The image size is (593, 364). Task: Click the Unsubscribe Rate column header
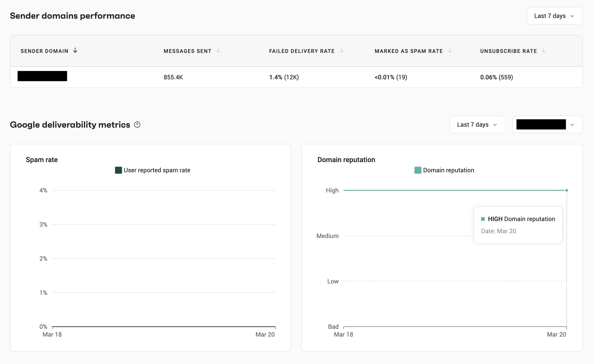pyautogui.click(x=508, y=51)
